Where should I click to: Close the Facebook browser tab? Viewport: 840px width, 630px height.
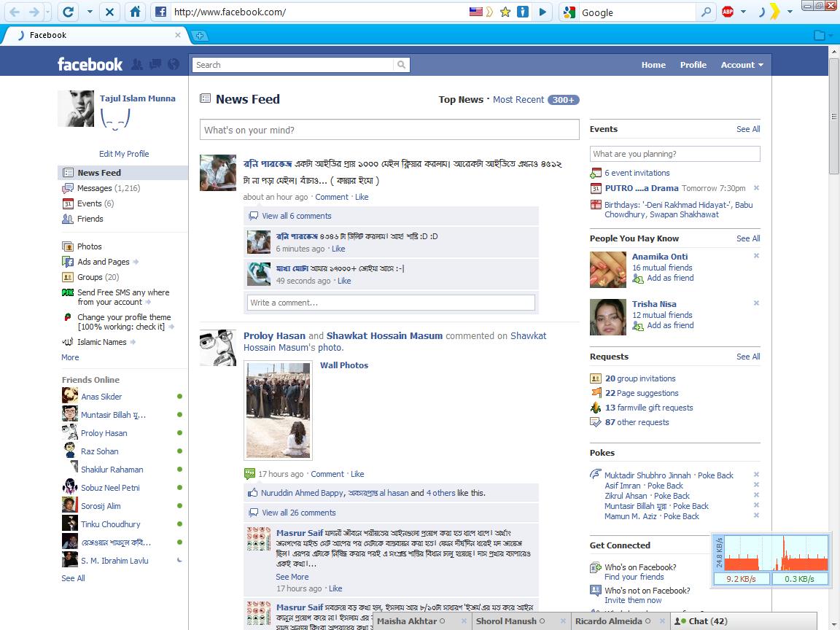pyautogui.click(x=178, y=35)
